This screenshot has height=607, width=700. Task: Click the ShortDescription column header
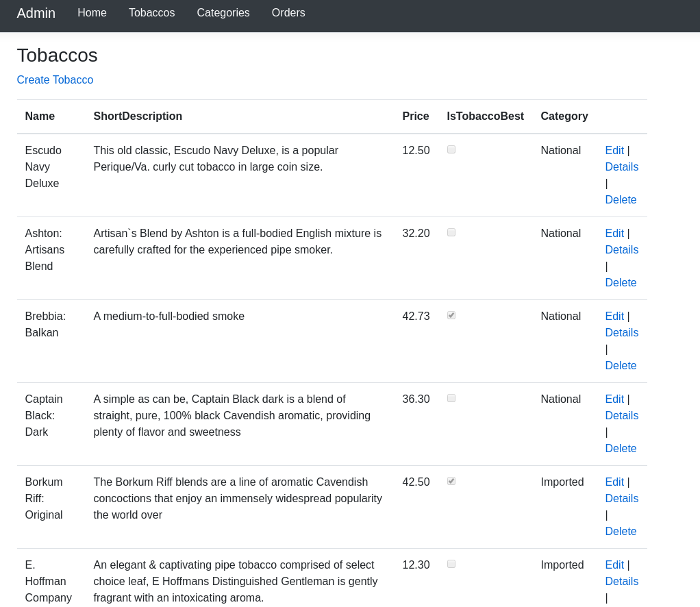pyautogui.click(x=138, y=116)
